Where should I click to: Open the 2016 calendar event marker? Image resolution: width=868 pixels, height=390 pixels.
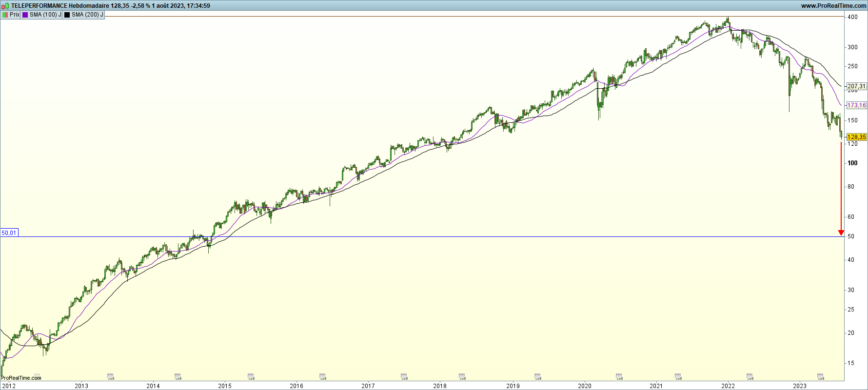(x=322, y=376)
